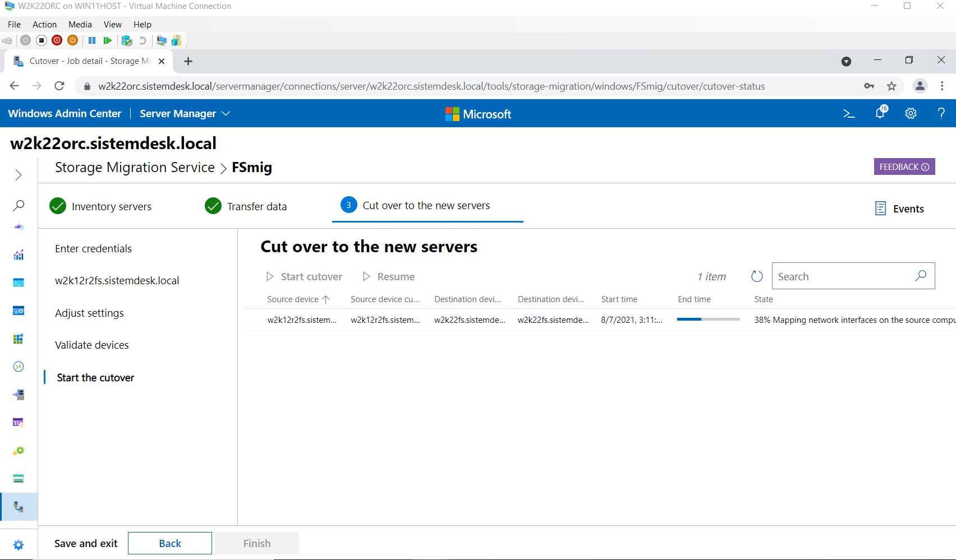Click the Back button
The height and width of the screenshot is (560, 956).
(170, 543)
